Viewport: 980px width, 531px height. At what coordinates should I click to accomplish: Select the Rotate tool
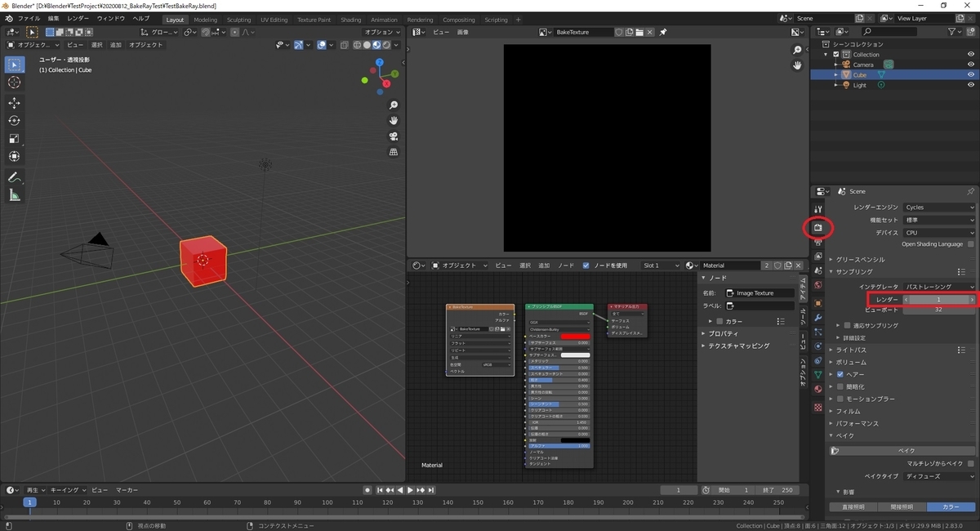click(15, 121)
